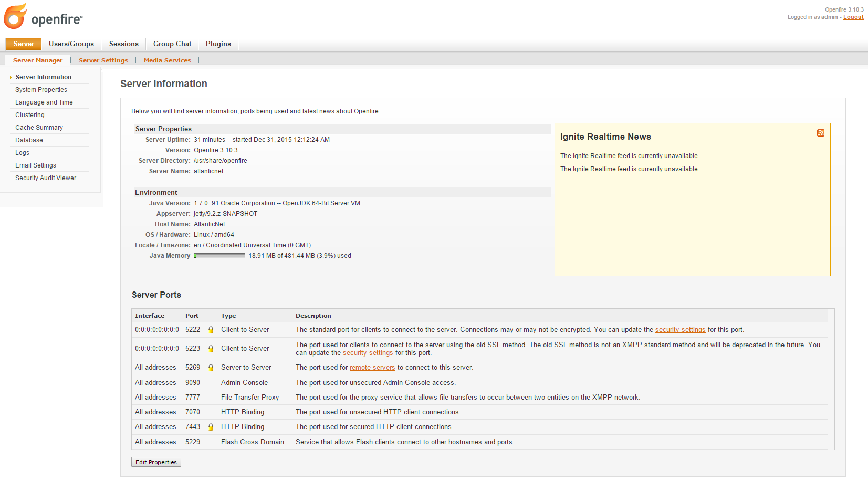Screen dimensions: 868x480
Task: Click the host name AtlanticNet
Action: click(210, 224)
